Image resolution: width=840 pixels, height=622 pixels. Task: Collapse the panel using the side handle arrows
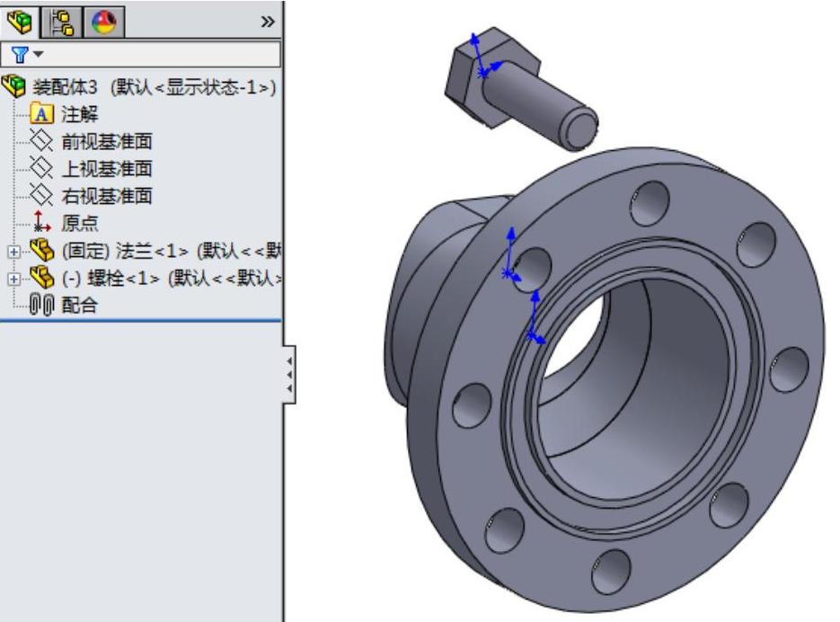pyautogui.click(x=289, y=374)
